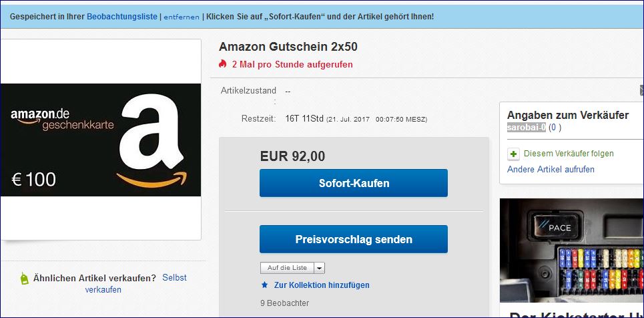644x318 pixels.
Task: Click the flame icon beside view count
Action: coord(223,64)
